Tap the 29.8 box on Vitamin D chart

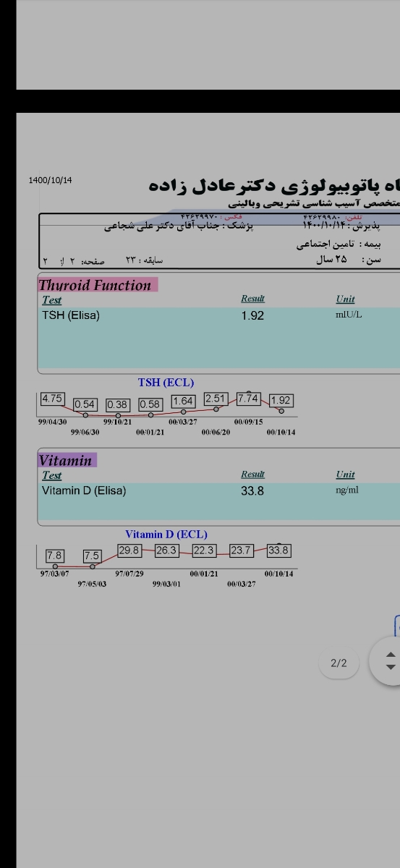click(129, 550)
